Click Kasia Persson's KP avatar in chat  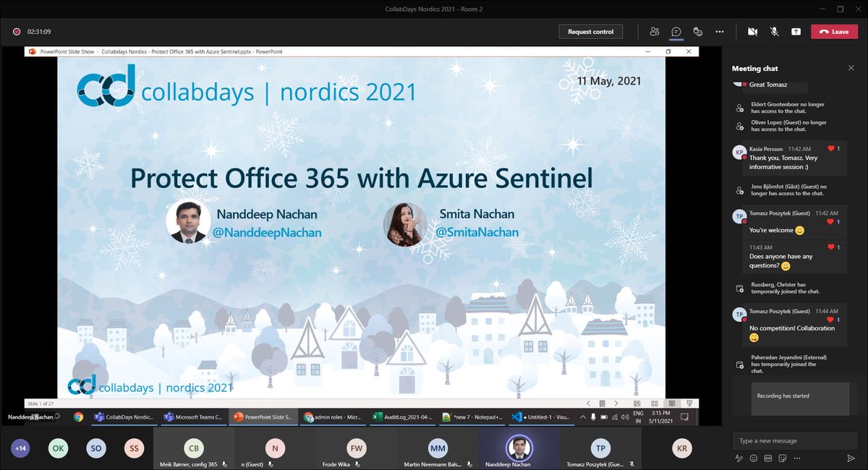[739, 152]
